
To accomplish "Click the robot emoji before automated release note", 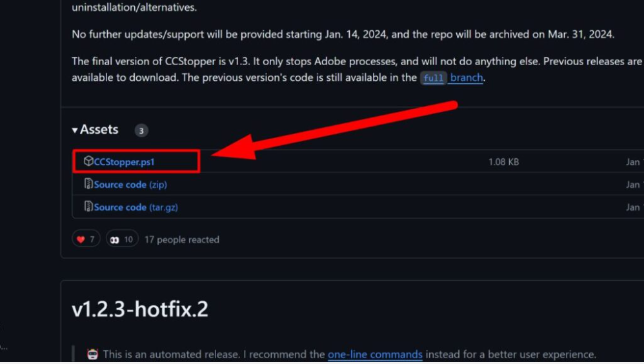I will pyautogui.click(x=92, y=354).
